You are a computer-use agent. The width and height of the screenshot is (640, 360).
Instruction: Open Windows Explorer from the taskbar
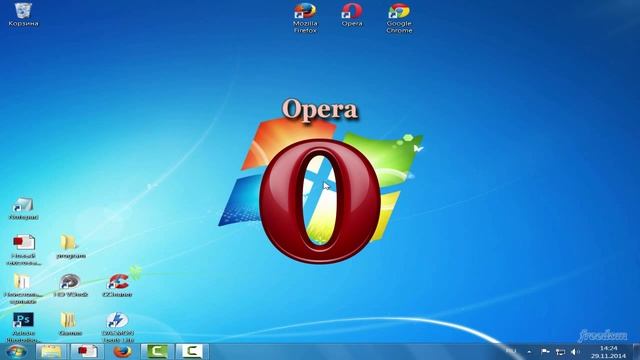point(51,352)
